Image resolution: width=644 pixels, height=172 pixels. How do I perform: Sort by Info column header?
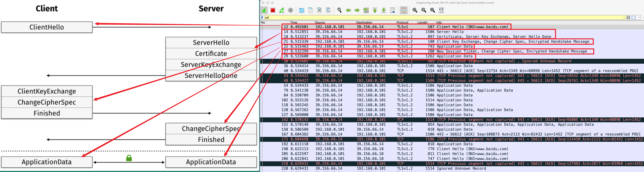pos(539,23)
